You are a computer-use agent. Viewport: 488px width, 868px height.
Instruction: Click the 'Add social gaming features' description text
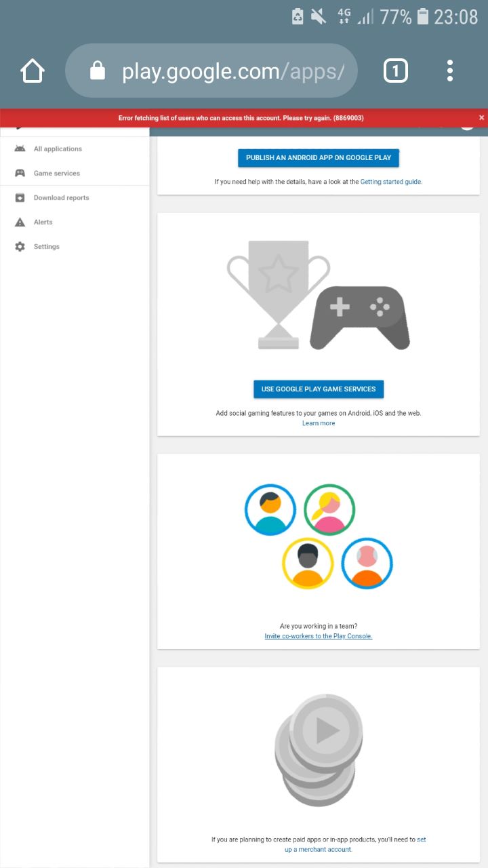tap(319, 413)
